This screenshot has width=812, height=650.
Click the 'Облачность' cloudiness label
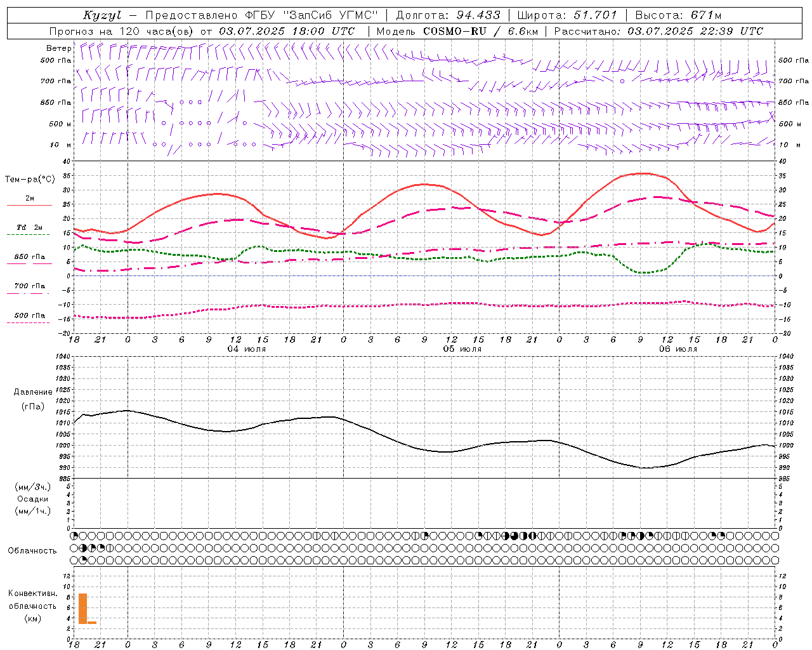32,551
